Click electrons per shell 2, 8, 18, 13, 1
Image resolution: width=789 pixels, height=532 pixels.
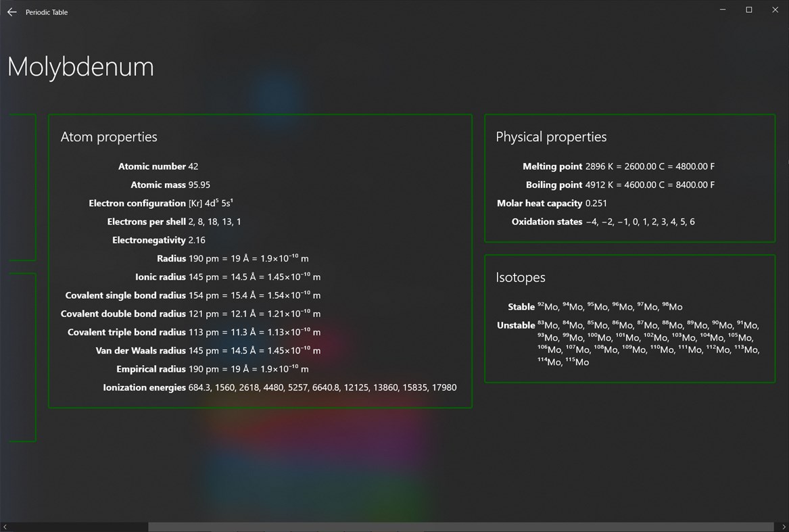(x=215, y=222)
